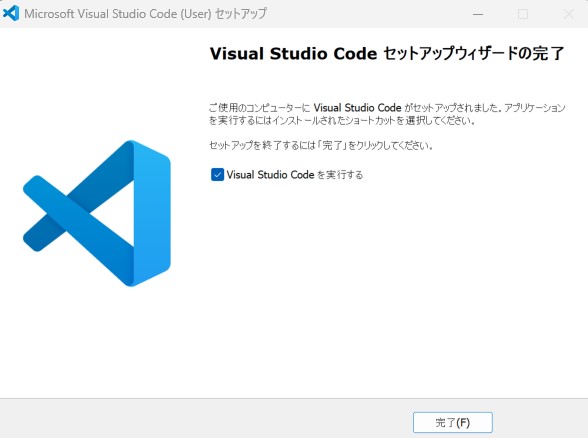Click the 'Visual Studio Code を実行する' label text
588x438 pixels.
[x=295, y=175]
